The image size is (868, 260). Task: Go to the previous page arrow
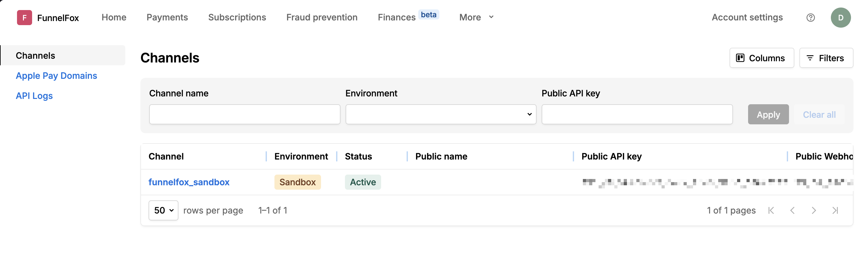pos(792,211)
